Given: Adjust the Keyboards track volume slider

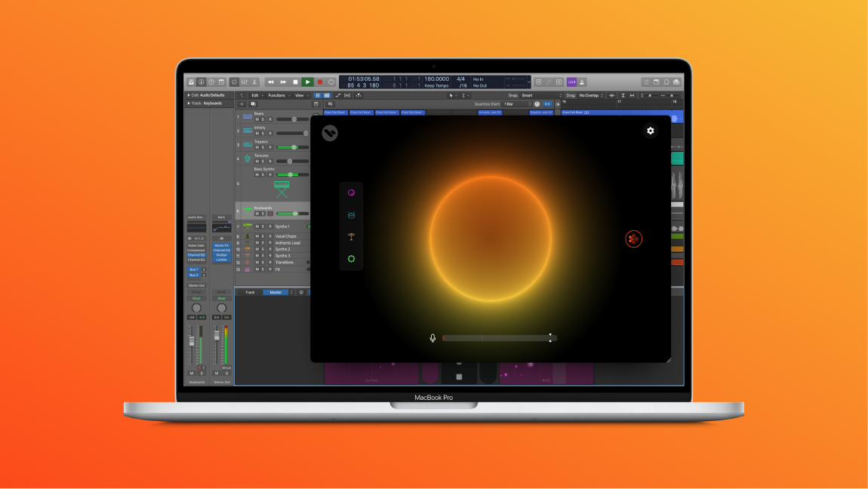Looking at the screenshot, I should tap(292, 214).
